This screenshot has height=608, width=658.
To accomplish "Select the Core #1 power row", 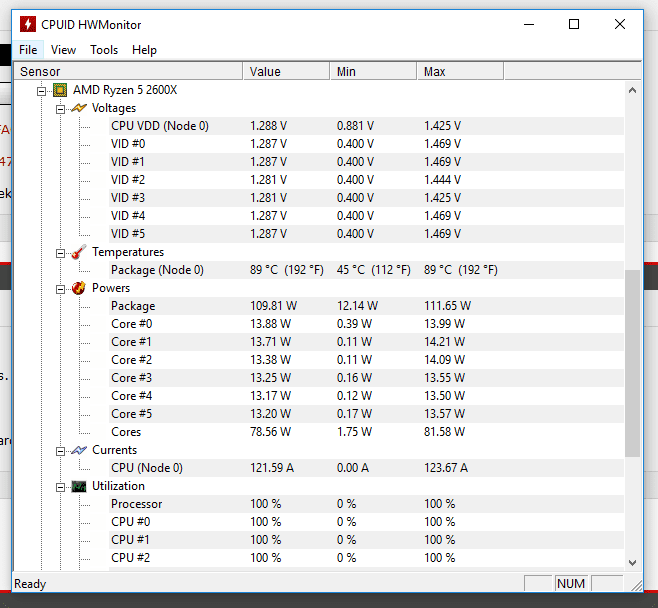I will click(366, 342).
